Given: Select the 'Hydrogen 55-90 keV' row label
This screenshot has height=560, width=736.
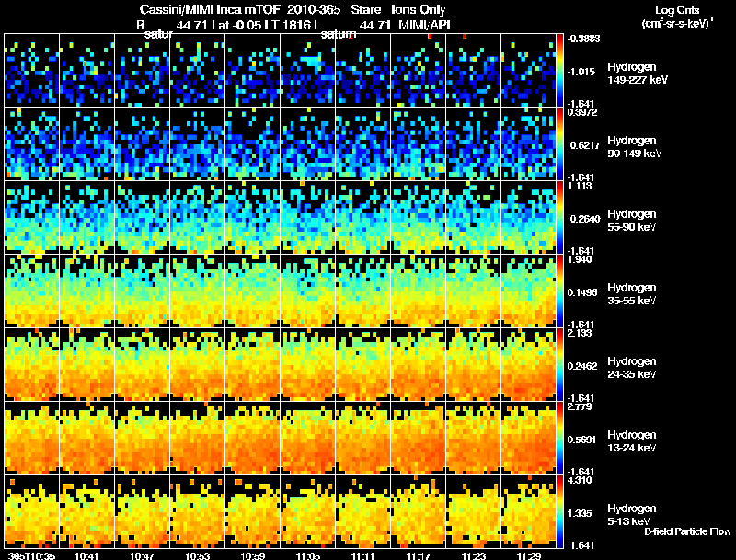Looking at the screenshot, I should pos(632,221).
